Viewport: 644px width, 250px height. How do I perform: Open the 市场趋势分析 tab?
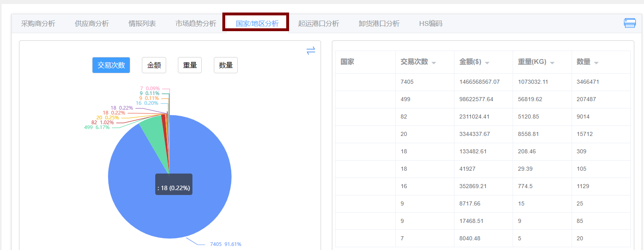(x=196, y=23)
